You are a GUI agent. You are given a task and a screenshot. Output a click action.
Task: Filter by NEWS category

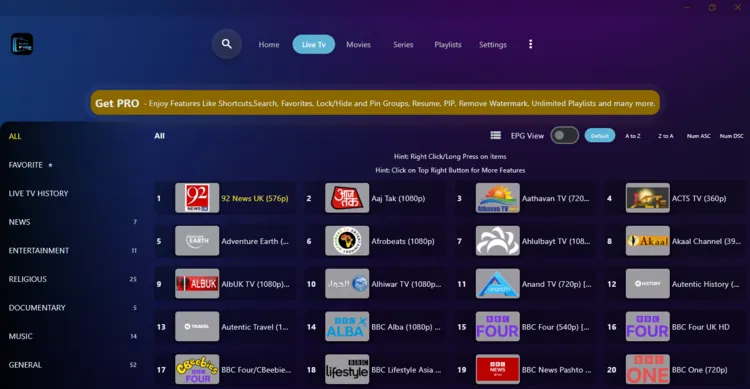point(72,222)
